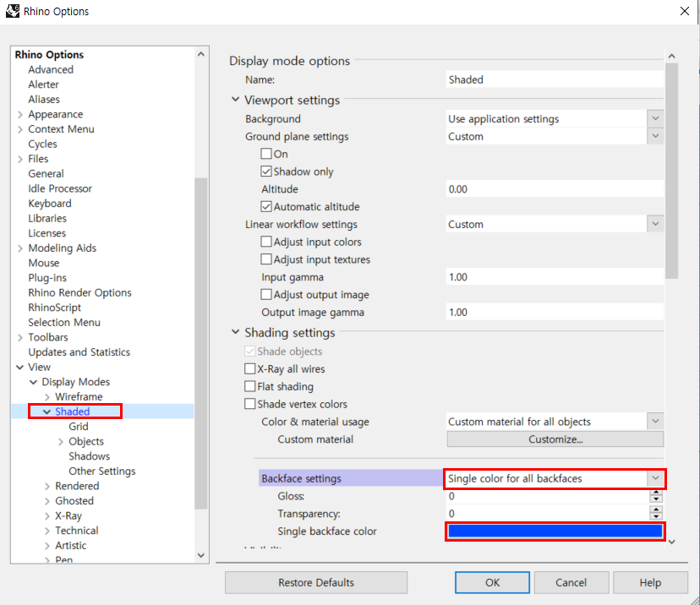
Task: Click the Rhino Options title bar icon
Action: pyautogui.click(x=12, y=11)
